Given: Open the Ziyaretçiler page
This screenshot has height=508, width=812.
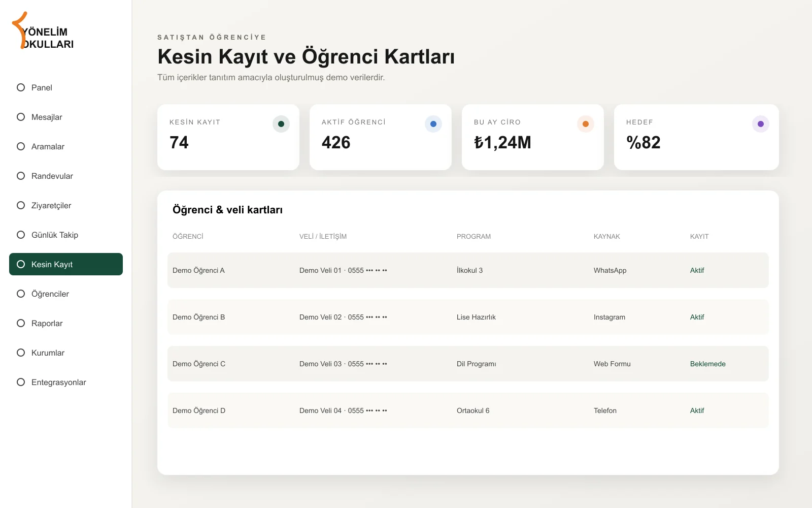Looking at the screenshot, I should click(66, 205).
